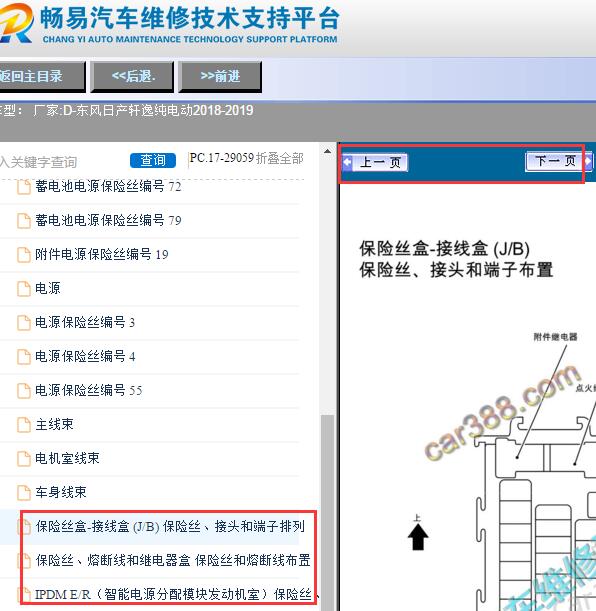This screenshot has width=596, height=611.
Task: Click the 畅易 platform logo icon
Action: point(16,23)
